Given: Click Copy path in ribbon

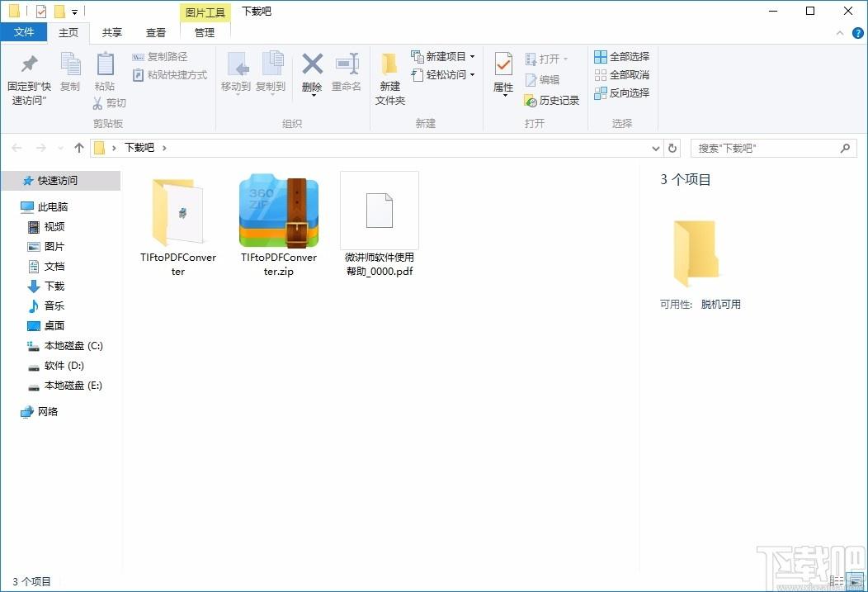Looking at the screenshot, I should (x=160, y=56).
